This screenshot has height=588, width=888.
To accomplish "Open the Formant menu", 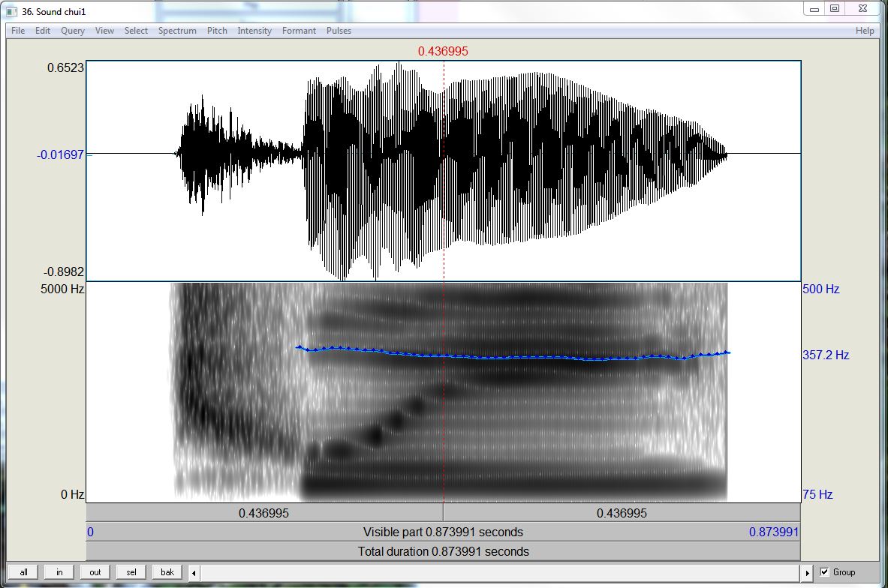I will 299,31.
